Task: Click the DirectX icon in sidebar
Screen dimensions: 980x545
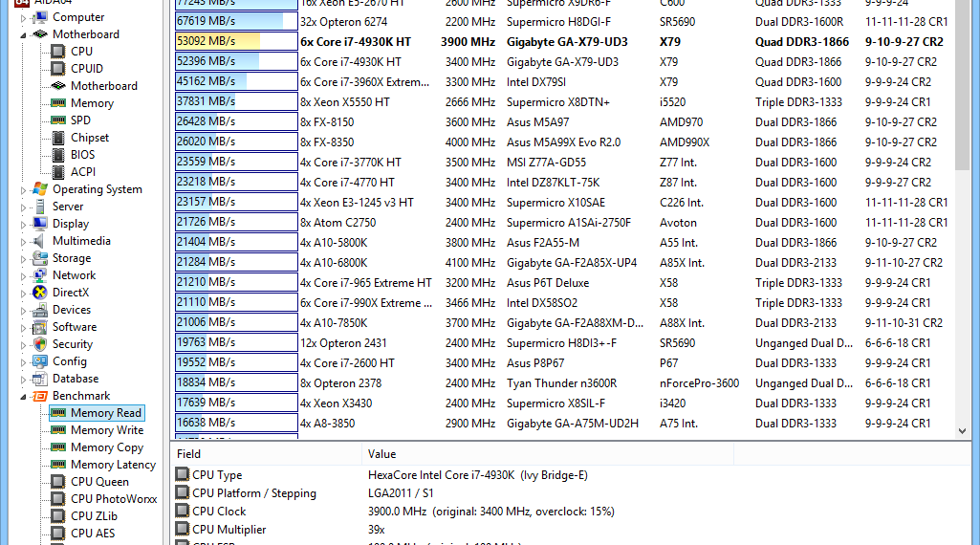Action: tap(40, 293)
